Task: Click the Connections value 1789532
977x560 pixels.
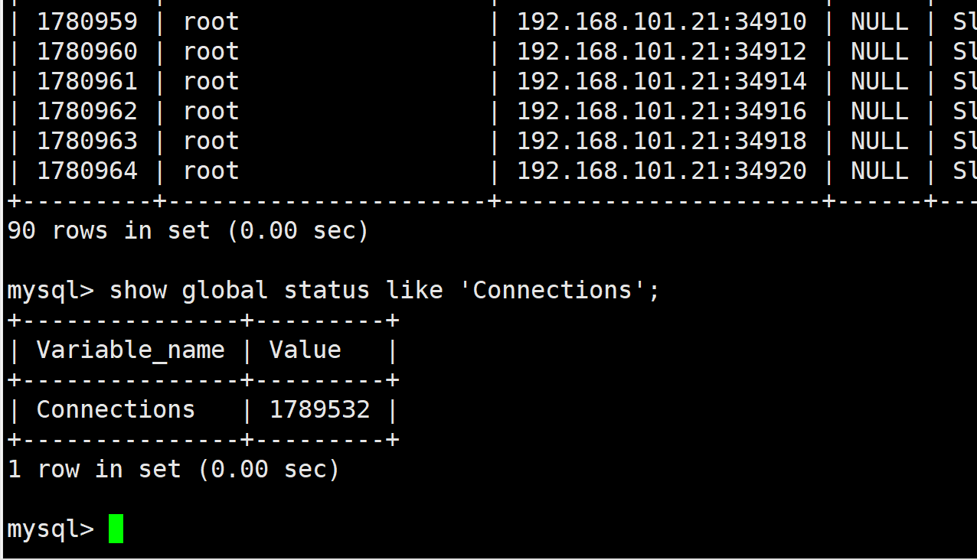Action: [319, 409]
